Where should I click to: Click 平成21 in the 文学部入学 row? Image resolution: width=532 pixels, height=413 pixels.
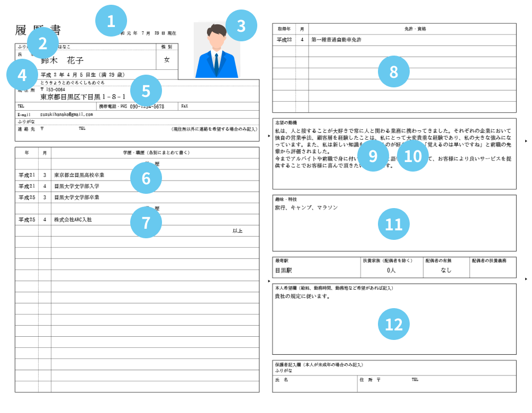coord(27,186)
